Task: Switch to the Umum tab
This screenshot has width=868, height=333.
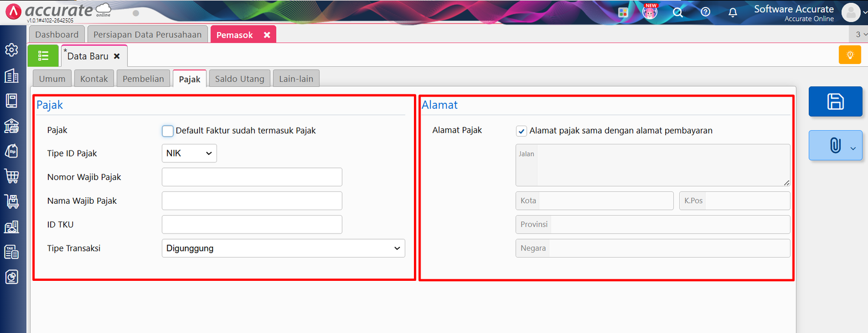Action: point(52,79)
